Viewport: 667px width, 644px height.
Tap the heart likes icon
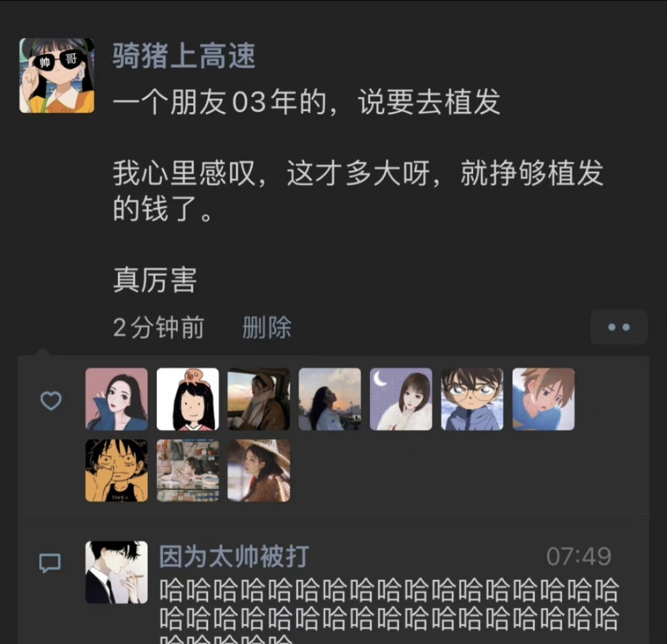(51, 401)
